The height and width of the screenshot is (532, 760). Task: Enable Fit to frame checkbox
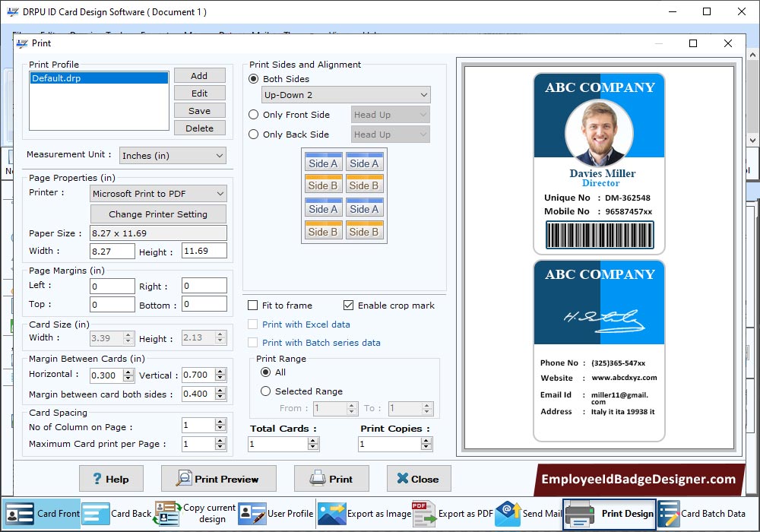[252, 306]
